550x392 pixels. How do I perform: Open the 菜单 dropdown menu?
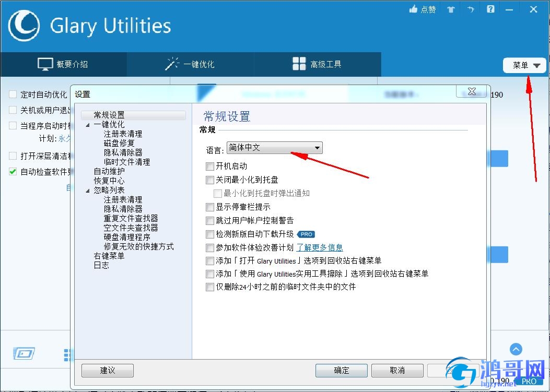point(524,65)
